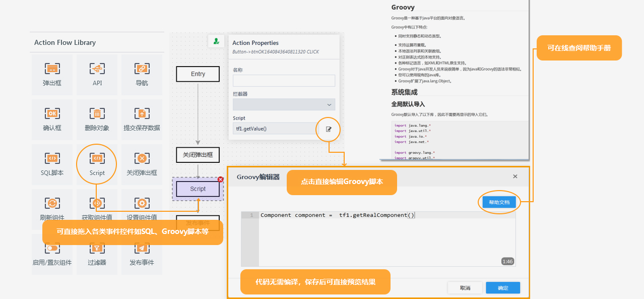Click the Action Flow Library heading
Image resolution: width=644 pixels, height=299 pixels.
pyautogui.click(x=65, y=43)
